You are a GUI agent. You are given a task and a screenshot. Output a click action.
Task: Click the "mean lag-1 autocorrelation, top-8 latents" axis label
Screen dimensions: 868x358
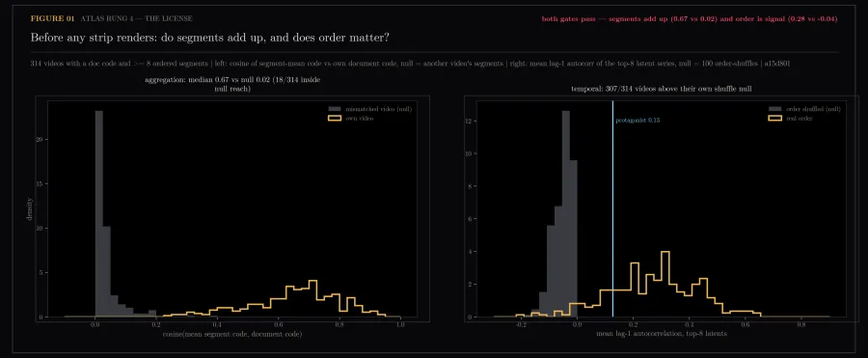661,334
